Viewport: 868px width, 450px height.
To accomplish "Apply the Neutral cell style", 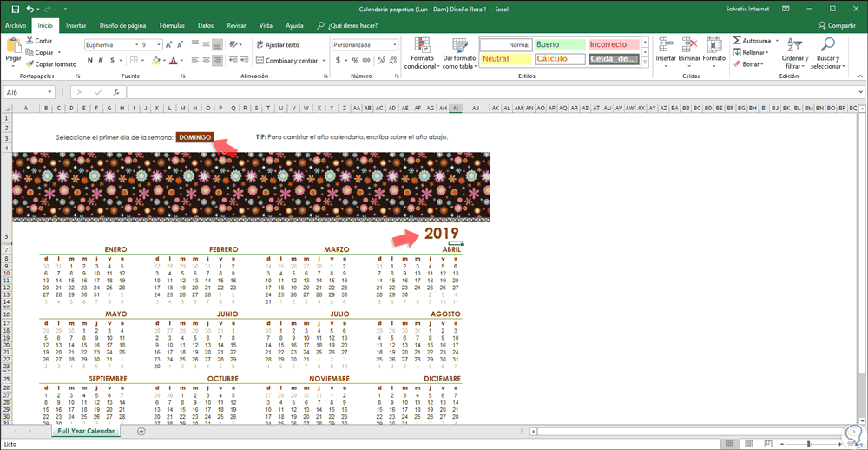I will [x=506, y=59].
